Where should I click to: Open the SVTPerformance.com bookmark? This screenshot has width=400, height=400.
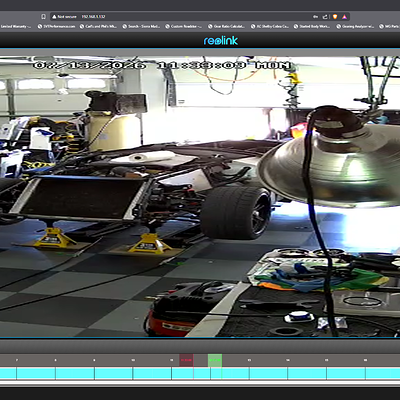(x=56, y=26)
